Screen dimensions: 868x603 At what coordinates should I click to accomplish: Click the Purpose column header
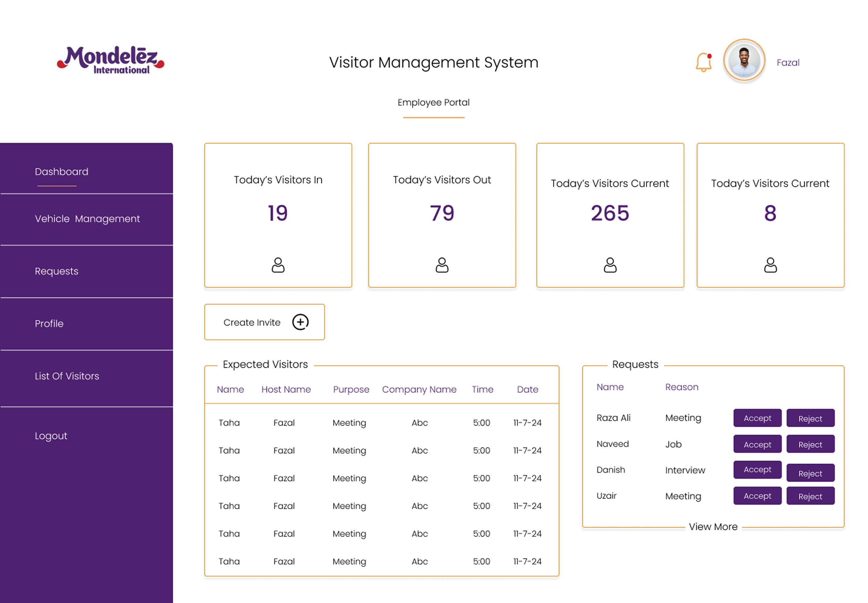point(351,390)
